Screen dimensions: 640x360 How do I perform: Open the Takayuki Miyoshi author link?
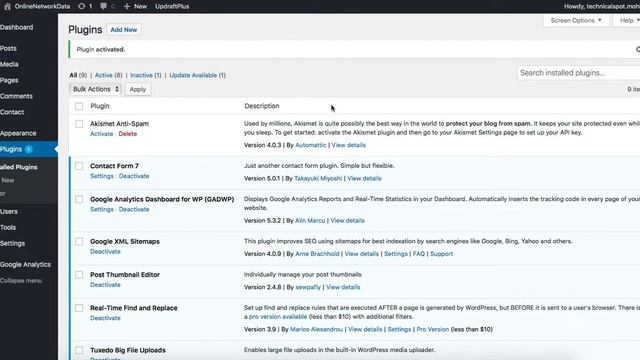[x=318, y=178]
